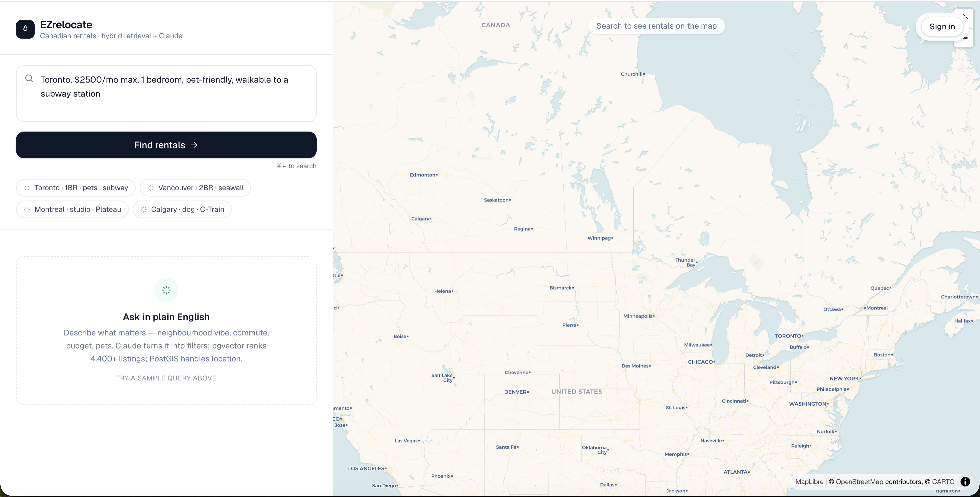980x497 pixels.
Task: Click the Helena label on the map
Action: [442, 291]
